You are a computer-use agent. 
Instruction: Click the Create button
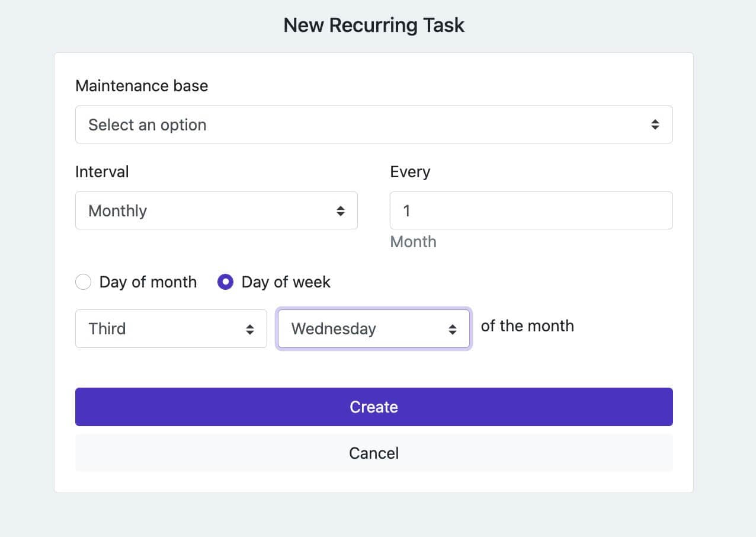(x=373, y=407)
